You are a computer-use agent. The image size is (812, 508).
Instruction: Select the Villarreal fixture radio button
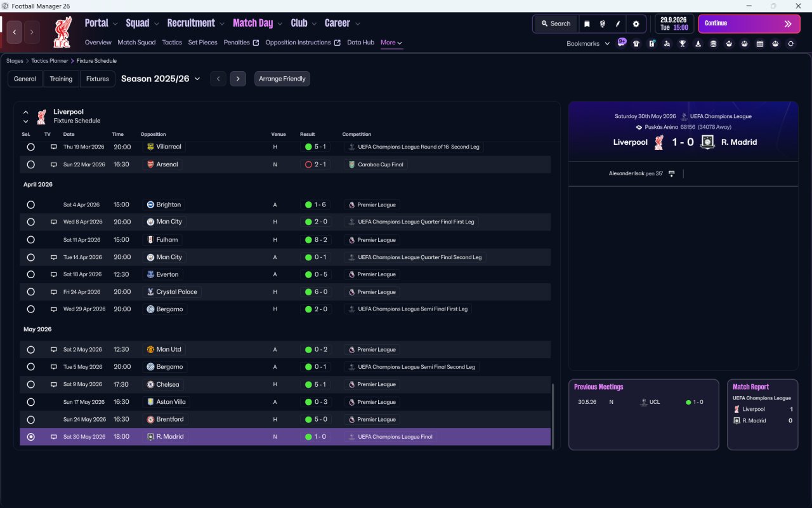coord(30,147)
